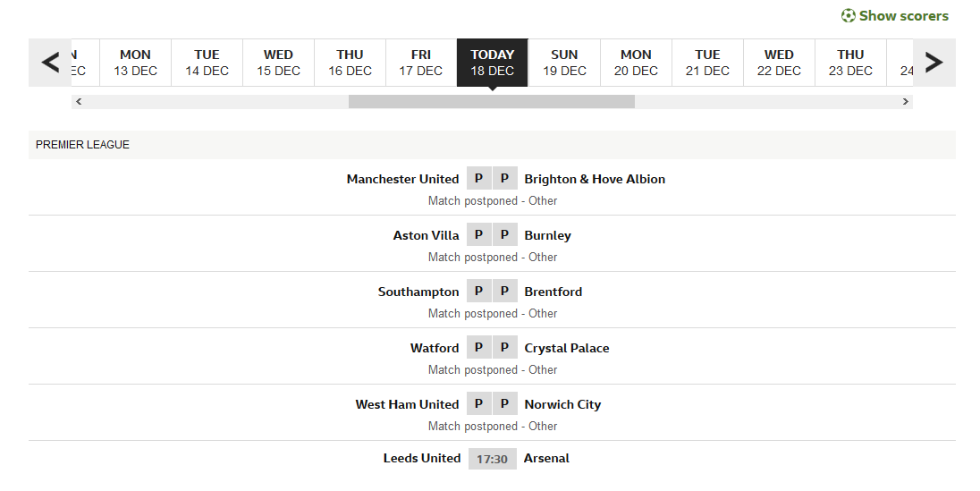View SUN 19 DEC fixtures

point(564,63)
